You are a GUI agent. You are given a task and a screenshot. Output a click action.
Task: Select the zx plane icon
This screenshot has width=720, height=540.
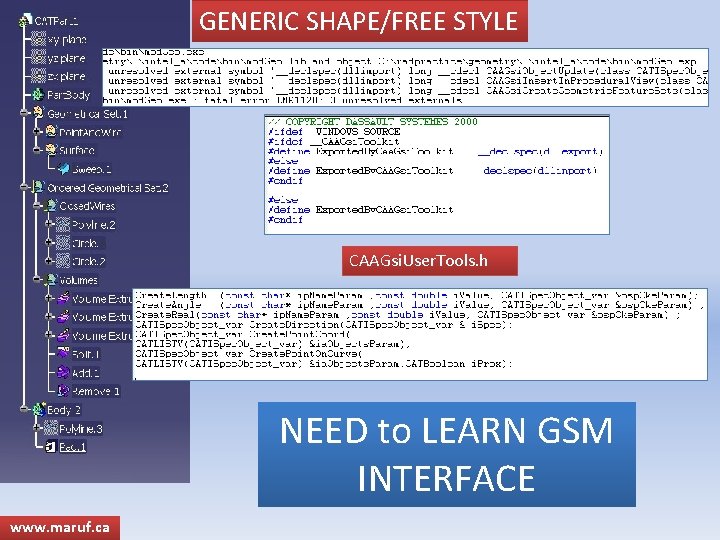click(38, 75)
